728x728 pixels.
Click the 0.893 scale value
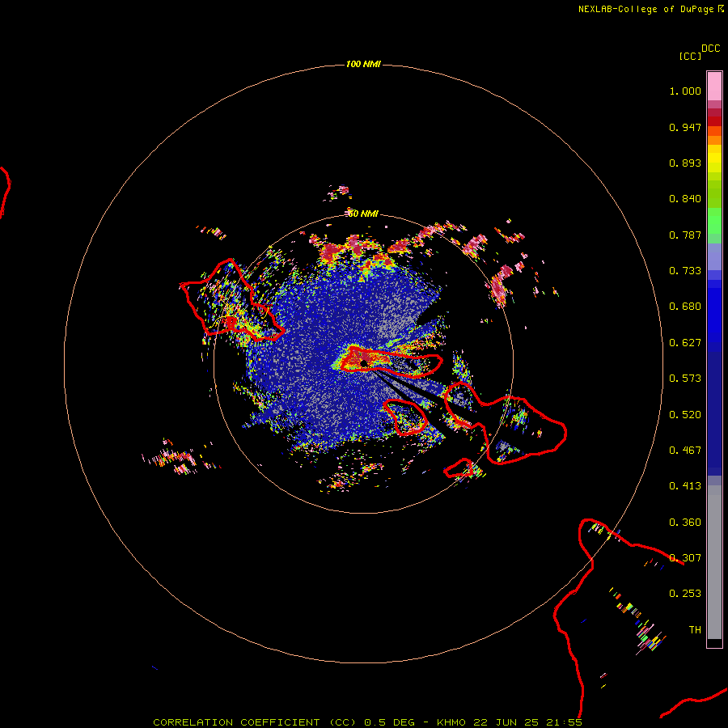click(x=685, y=163)
